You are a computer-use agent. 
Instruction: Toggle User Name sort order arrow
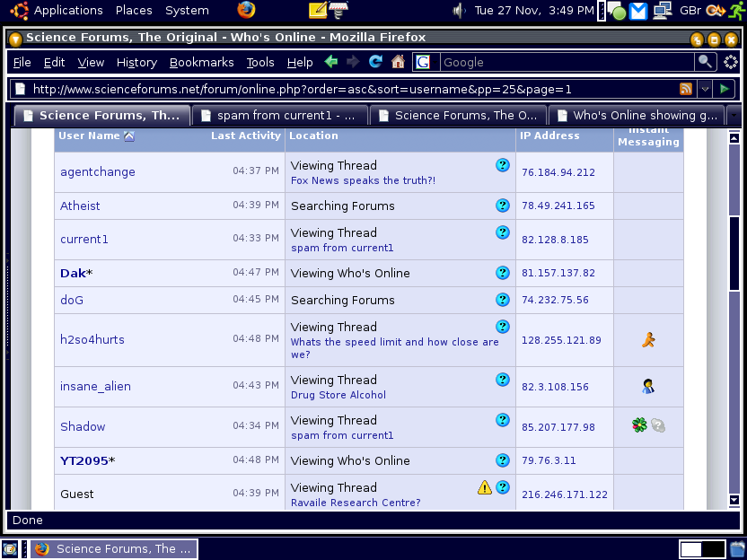click(x=128, y=136)
